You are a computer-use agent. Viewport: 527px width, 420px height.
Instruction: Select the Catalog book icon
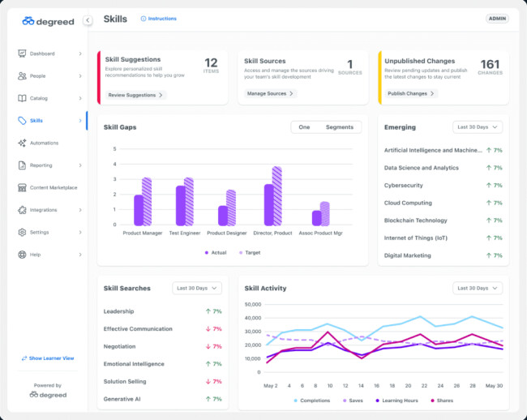pos(22,98)
